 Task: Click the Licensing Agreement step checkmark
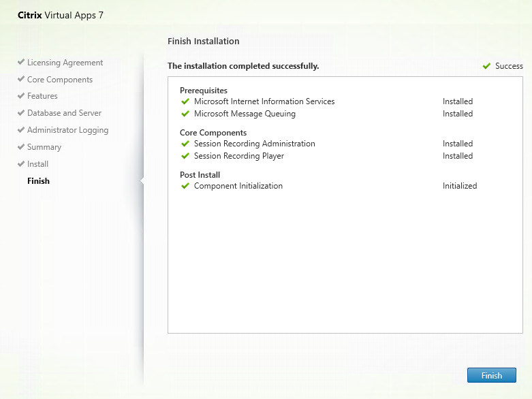tap(21, 63)
